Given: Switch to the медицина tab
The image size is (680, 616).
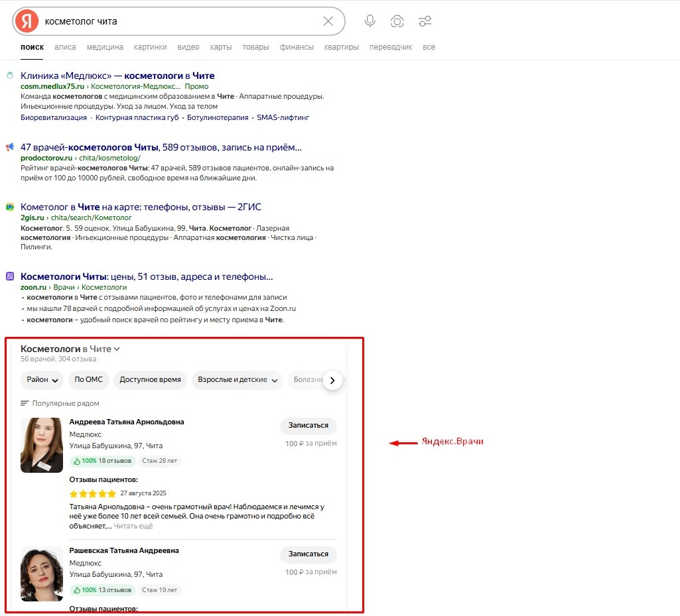Looking at the screenshot, I should coord(105,47).
